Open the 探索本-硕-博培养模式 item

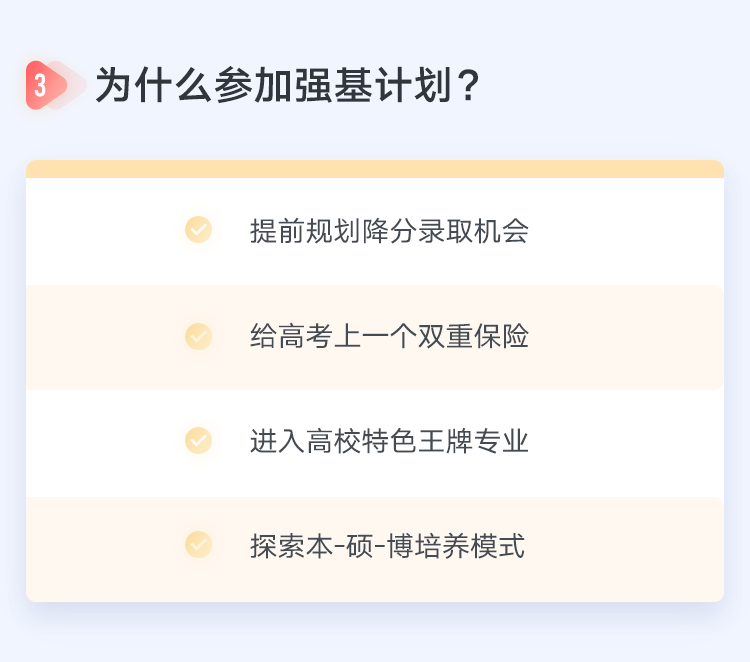pos(387,546)
